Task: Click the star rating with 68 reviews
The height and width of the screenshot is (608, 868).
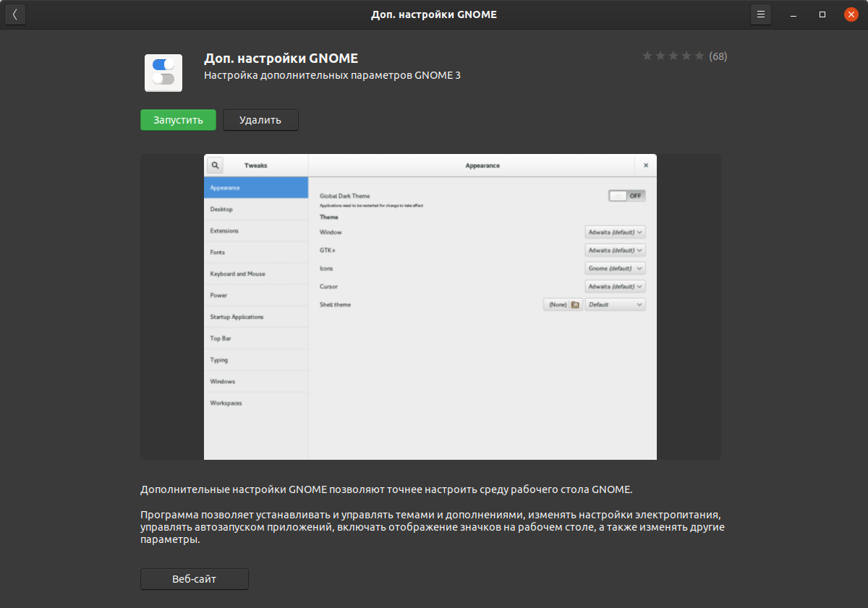Action: click(673, 56)
